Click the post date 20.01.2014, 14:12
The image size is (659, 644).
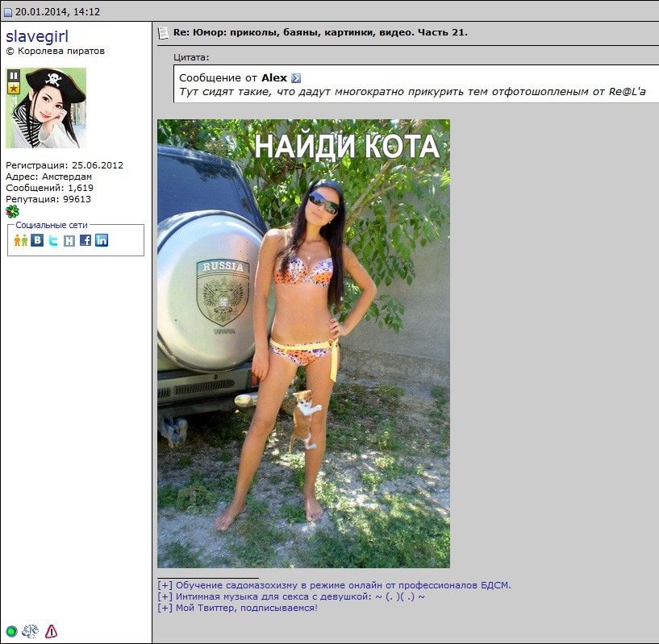click(57, 12)
